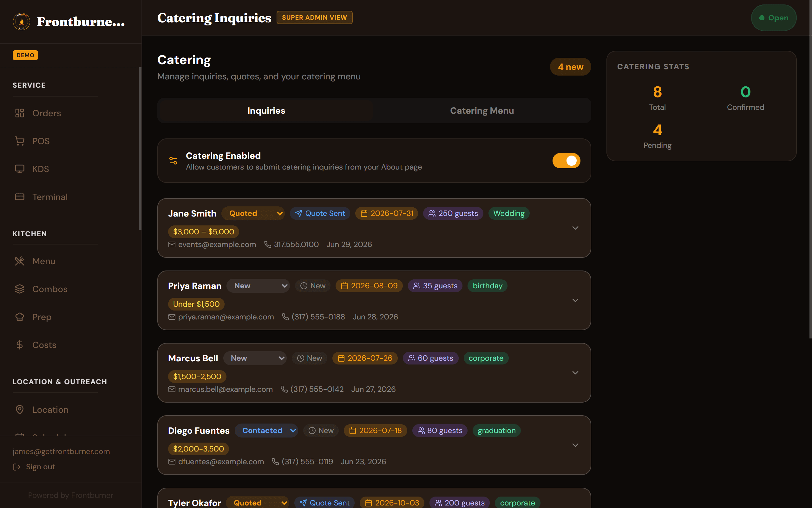The width and height of the screenshot is (812, 508).
Task: Click envelope icon beside marcus.bell@example.com
Action: pos(172,389)
